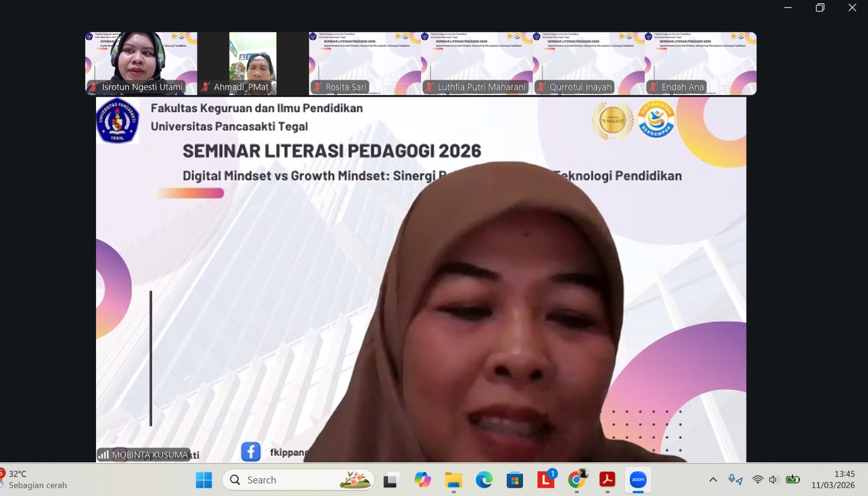Click the MOBINTA KUSUMA speaker name label
The image size is (868, 496).
(x=149, y=455)
